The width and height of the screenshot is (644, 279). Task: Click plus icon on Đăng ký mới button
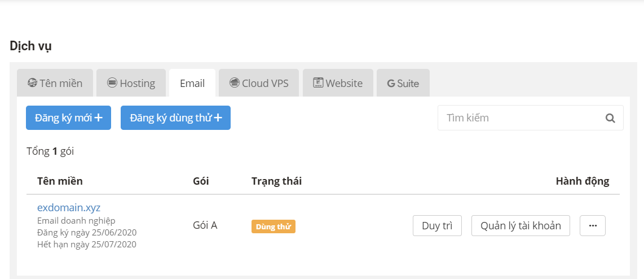[x=98, y=117]
